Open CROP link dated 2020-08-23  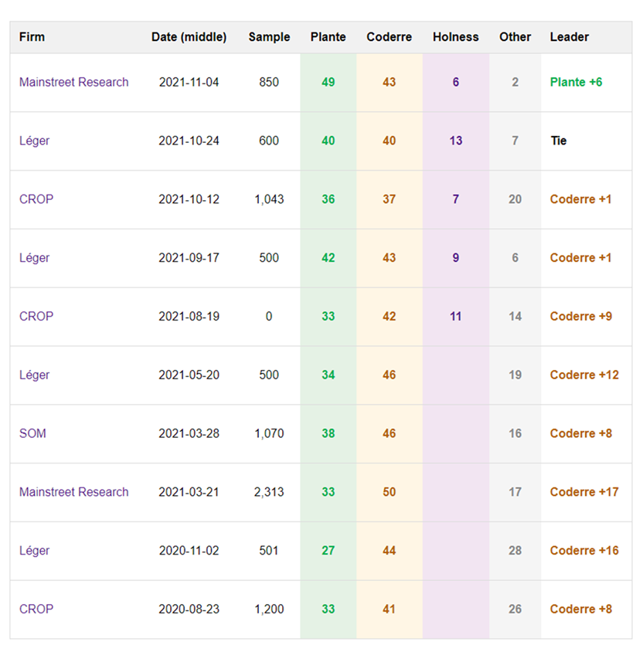(36, 609)
